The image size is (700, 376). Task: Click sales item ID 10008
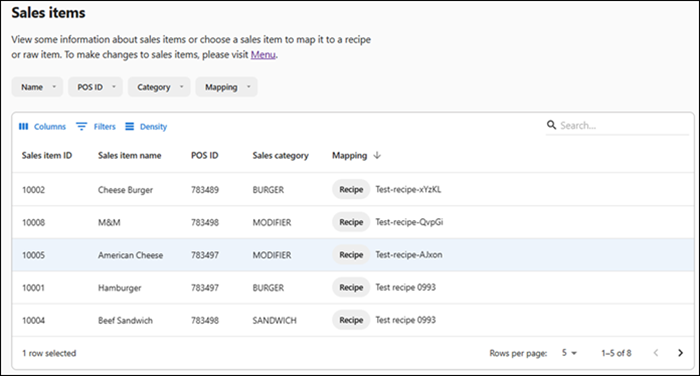point(33,222)
